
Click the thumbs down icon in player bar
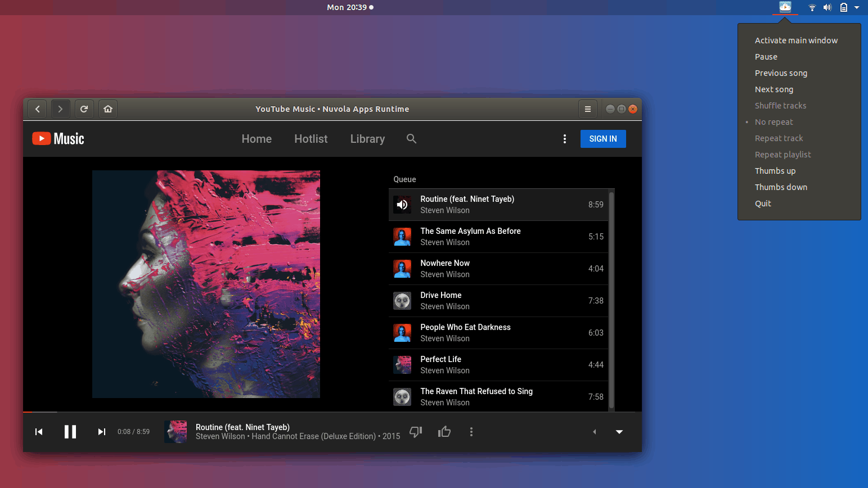point(416,432)
